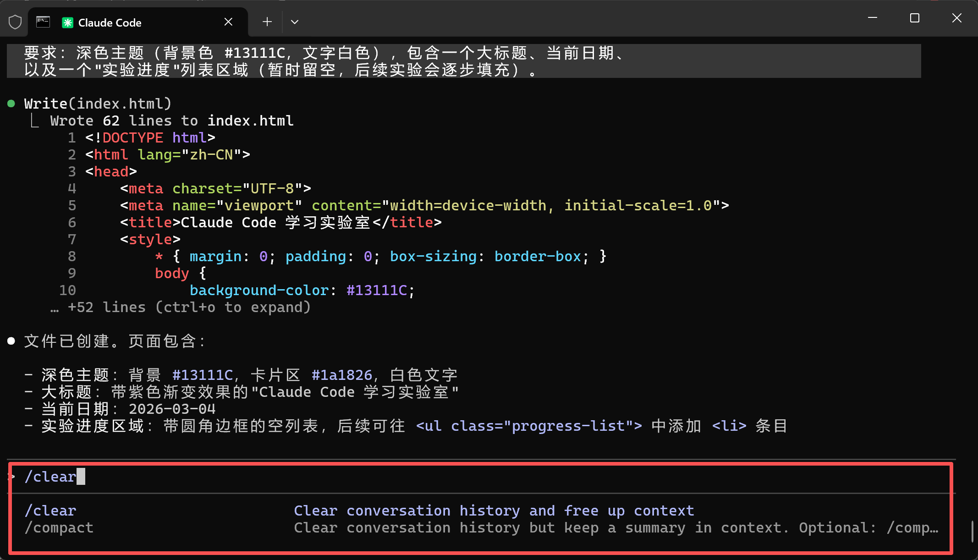Click the white dot before 文件已创建
The width and height of the screenshot is (978, 560).
click(x=11, y=341)
